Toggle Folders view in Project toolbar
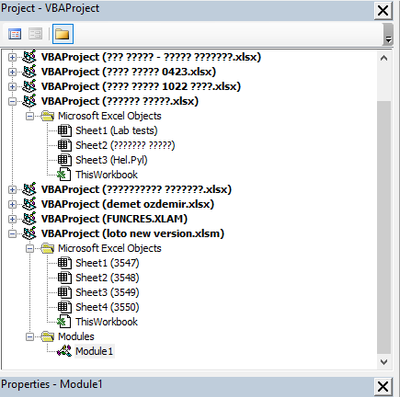The image size is (400, 397). tap(63, 34)
